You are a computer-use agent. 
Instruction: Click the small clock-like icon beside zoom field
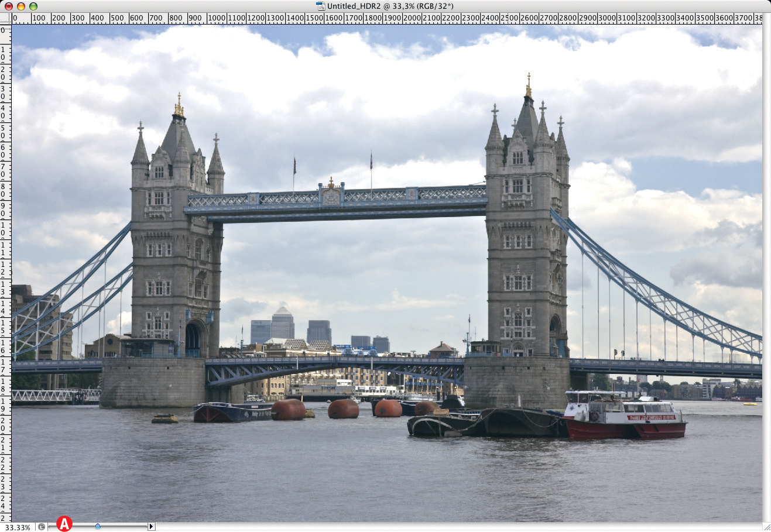[x=42, y=527]
